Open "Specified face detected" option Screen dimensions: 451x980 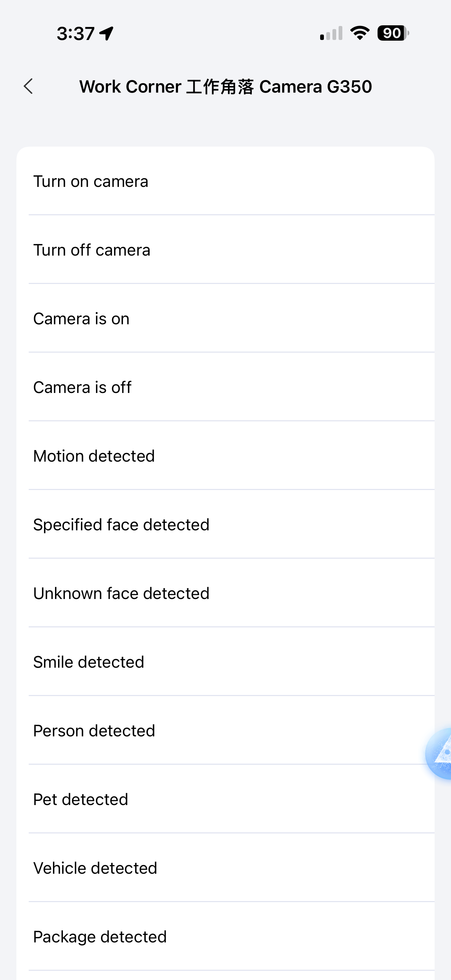pyautogui.click(x=121, y=525)
